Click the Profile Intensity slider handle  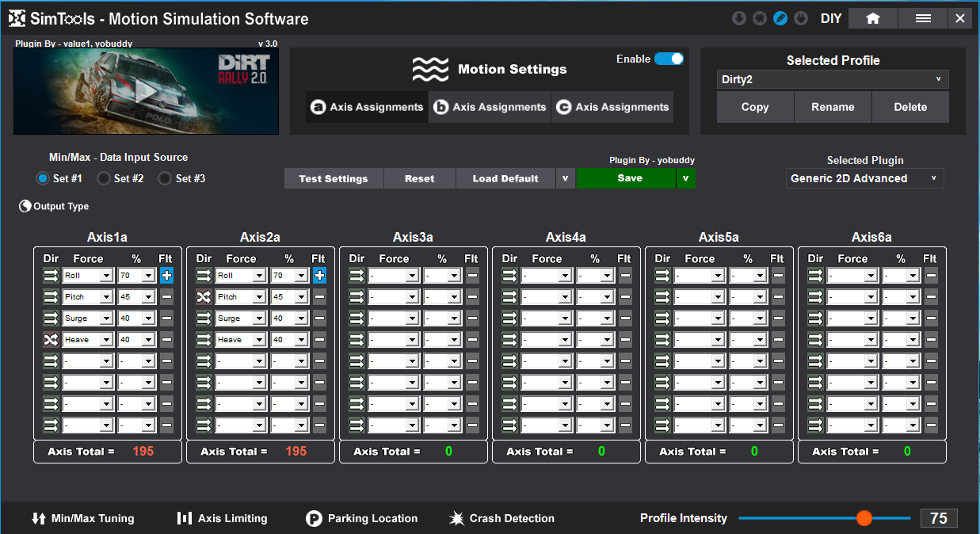click(x=864, y=518)
